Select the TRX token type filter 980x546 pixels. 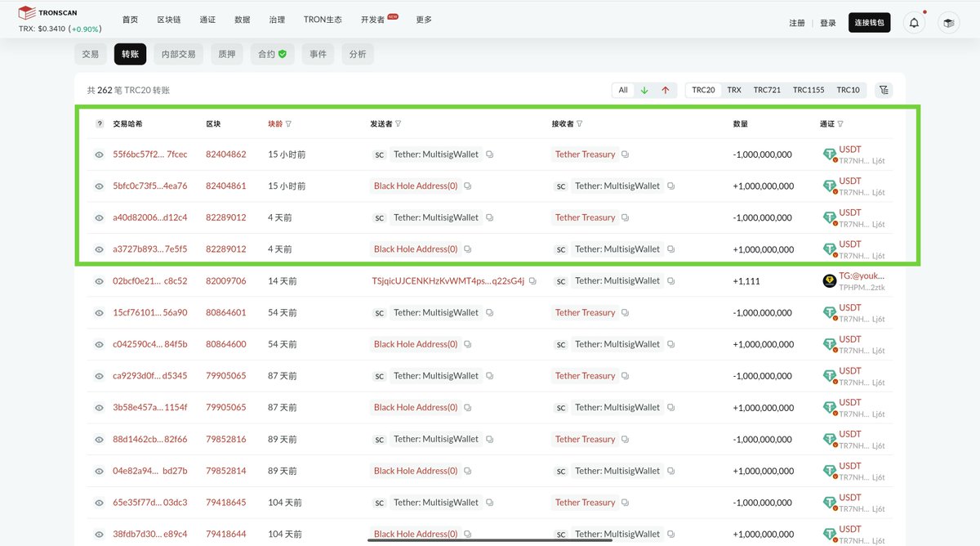click(734, 90)
